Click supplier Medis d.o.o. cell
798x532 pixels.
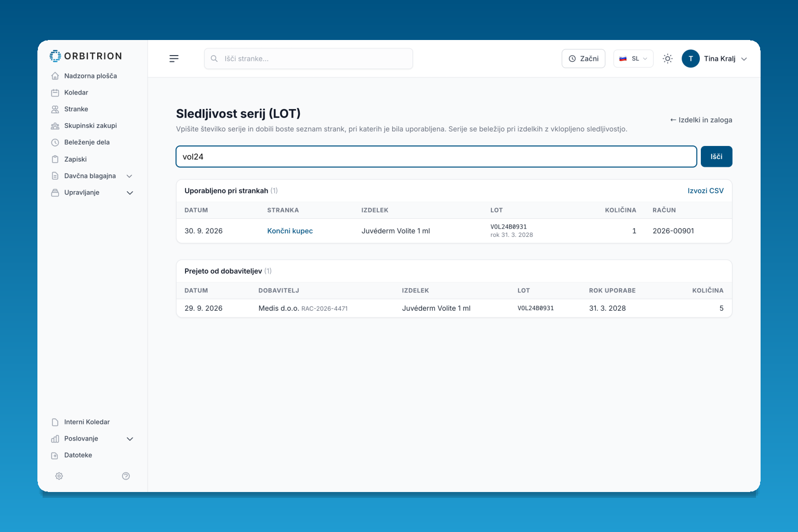pos(278,308)
